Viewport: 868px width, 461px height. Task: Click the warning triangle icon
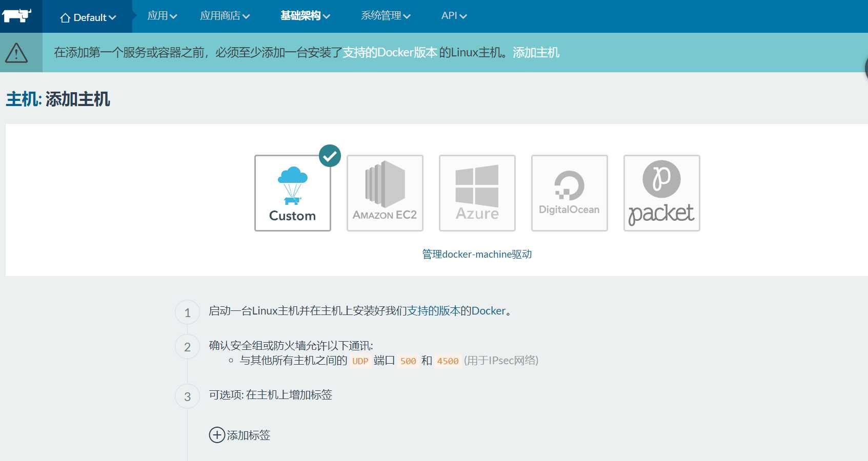point(16,52)
